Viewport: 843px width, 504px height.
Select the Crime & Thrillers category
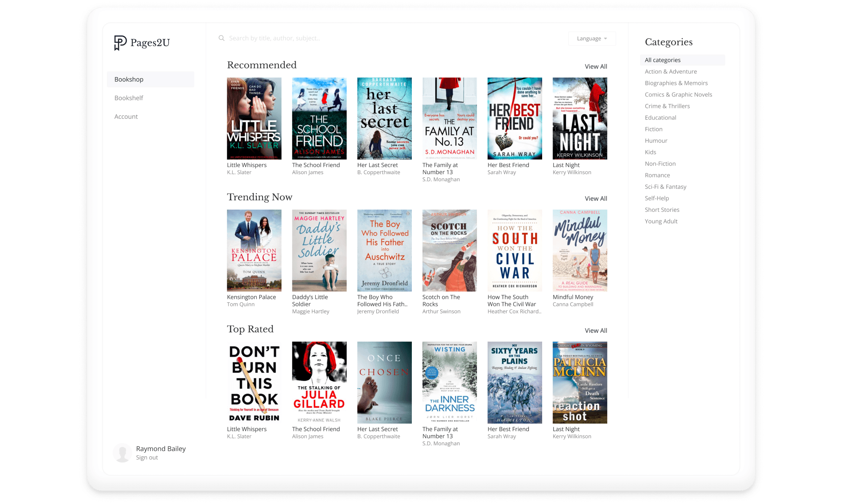click(667, 106)
